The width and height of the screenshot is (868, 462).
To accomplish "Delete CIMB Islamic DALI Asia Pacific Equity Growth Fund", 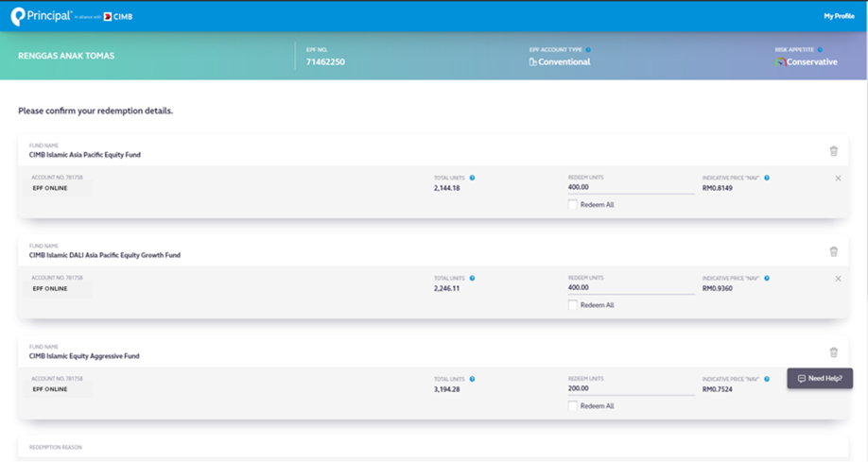I will (833, 251).
